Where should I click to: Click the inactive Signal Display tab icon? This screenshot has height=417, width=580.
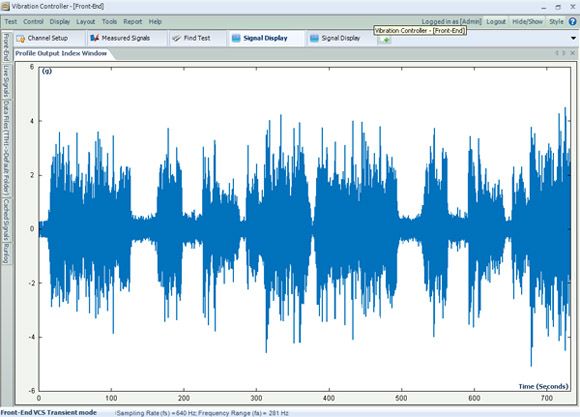click(314, 38)
